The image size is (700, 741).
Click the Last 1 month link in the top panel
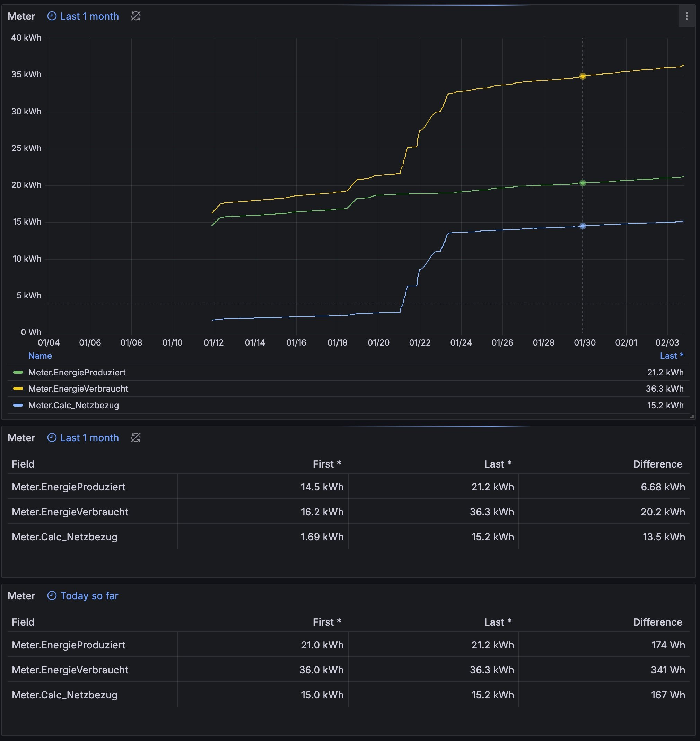click(x=89, y=16)
